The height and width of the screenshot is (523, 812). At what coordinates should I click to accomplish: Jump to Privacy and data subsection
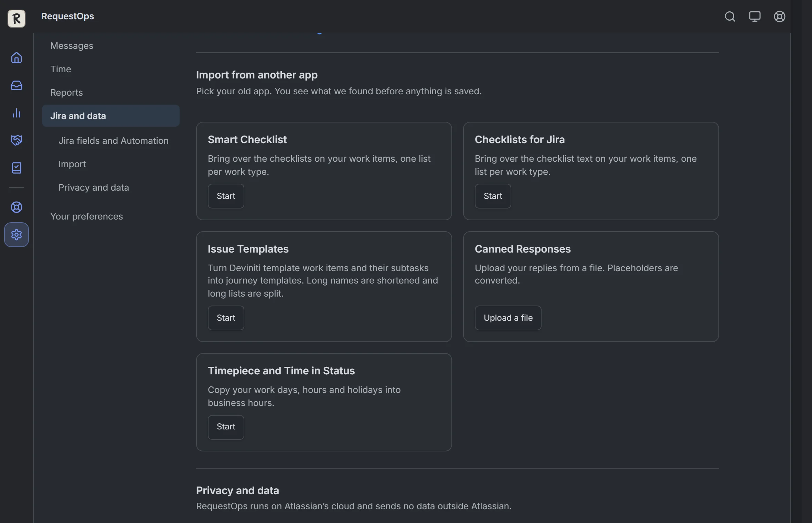click(x=115, y=188)
